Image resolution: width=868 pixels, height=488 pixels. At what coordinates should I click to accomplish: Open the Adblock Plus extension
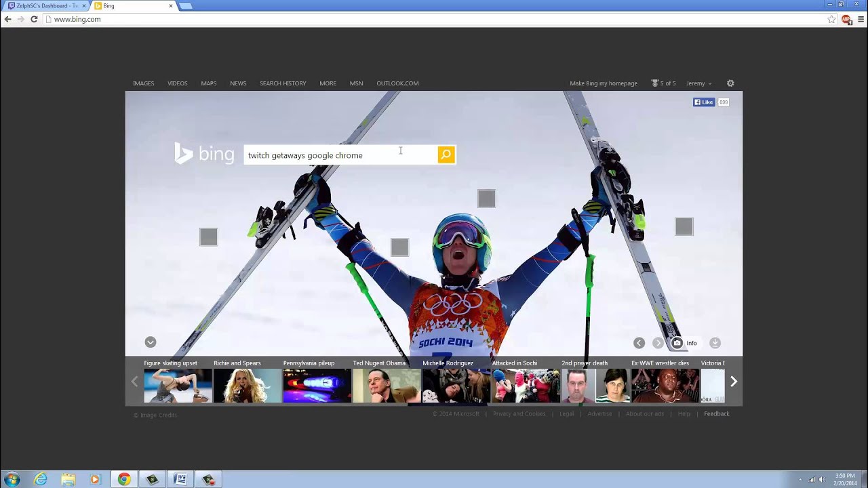[846, 19]
